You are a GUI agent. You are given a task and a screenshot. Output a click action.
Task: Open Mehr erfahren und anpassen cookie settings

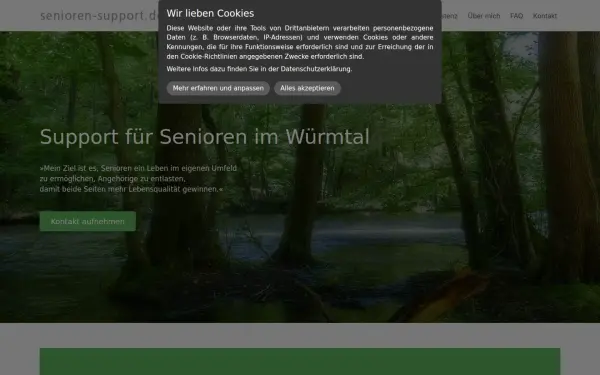coord(218,88)
